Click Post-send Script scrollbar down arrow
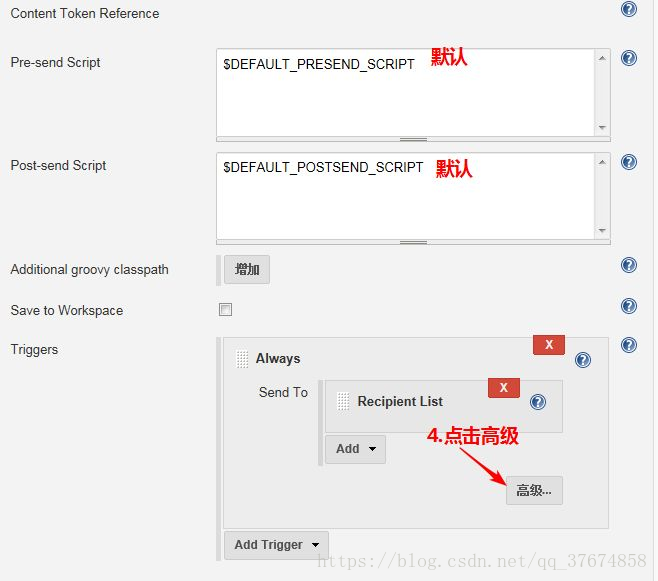 (602, 231)
